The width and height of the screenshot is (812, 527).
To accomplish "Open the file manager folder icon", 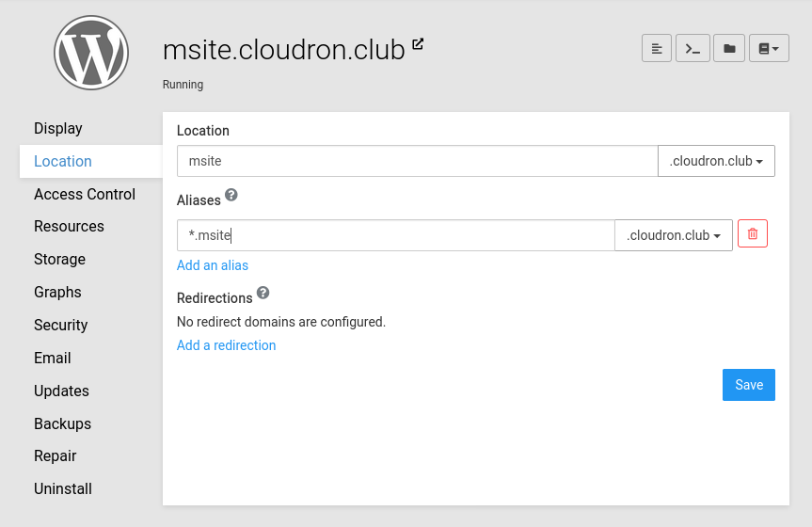I will pyautogui.click(x=729, y=48).
